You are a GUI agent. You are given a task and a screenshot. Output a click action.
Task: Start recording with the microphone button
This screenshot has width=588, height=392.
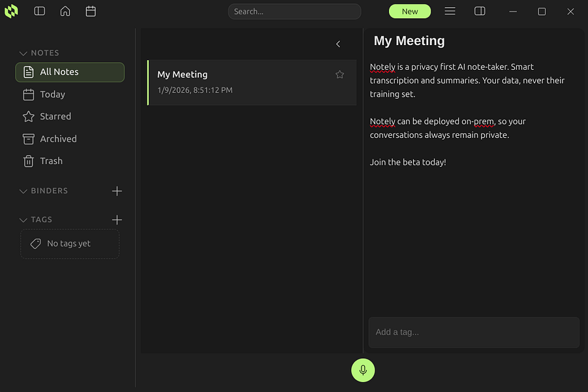point(363,370)
